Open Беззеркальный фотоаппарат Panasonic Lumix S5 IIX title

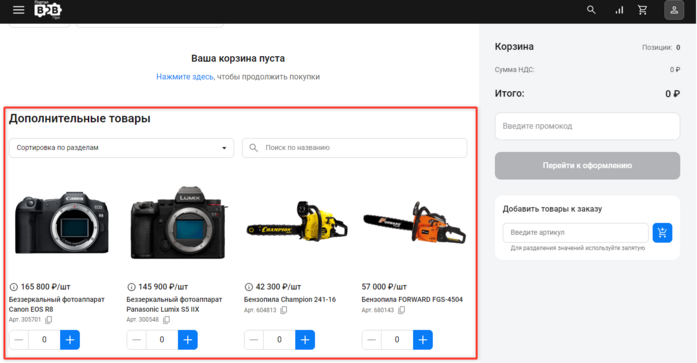coord(174,304)
